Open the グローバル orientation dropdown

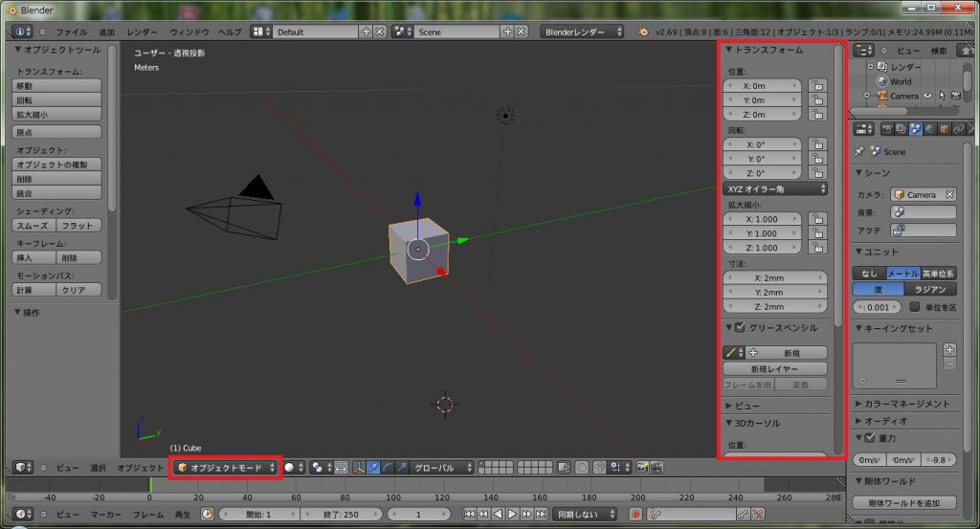[442, 467]
